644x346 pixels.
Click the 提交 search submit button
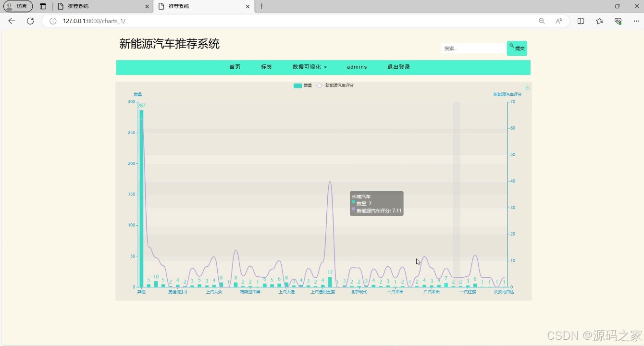click(x=517, y=48)
